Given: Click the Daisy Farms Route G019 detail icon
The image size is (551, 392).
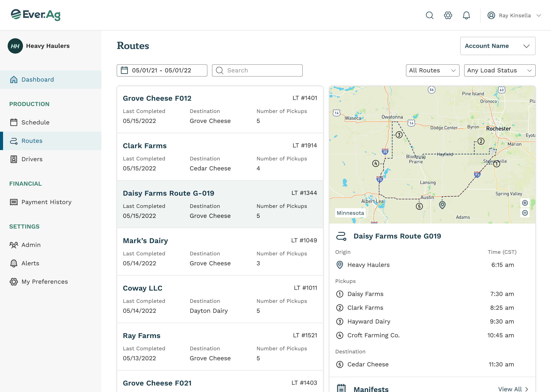Looking at the screenshot, I should click(x=341, y=236).
